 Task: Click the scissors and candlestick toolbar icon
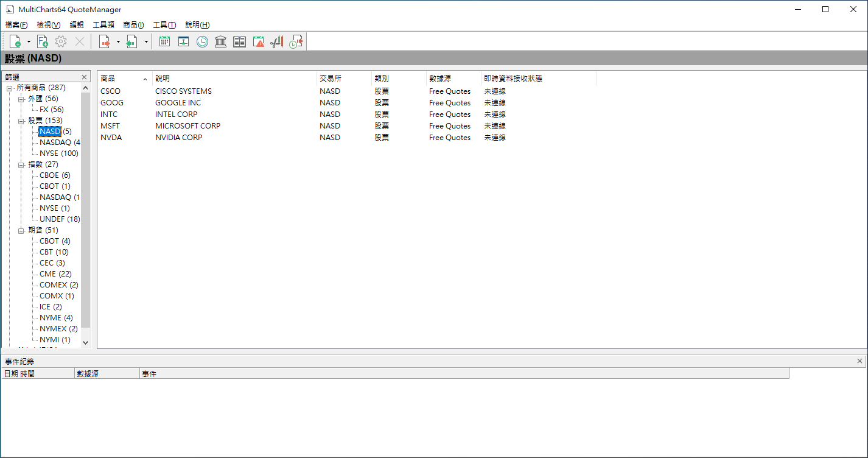(277, 41)
